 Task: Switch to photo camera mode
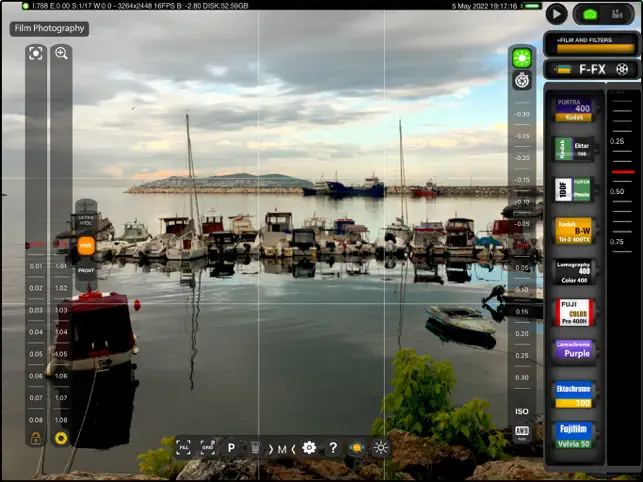pyautogui.click(x=590, y=14)
